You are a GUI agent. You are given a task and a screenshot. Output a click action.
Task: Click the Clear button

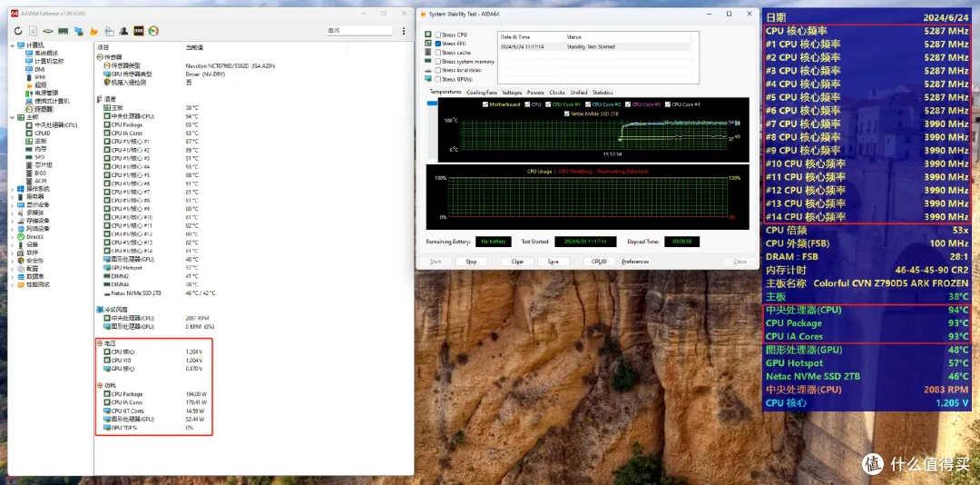[x=517, y=262]
